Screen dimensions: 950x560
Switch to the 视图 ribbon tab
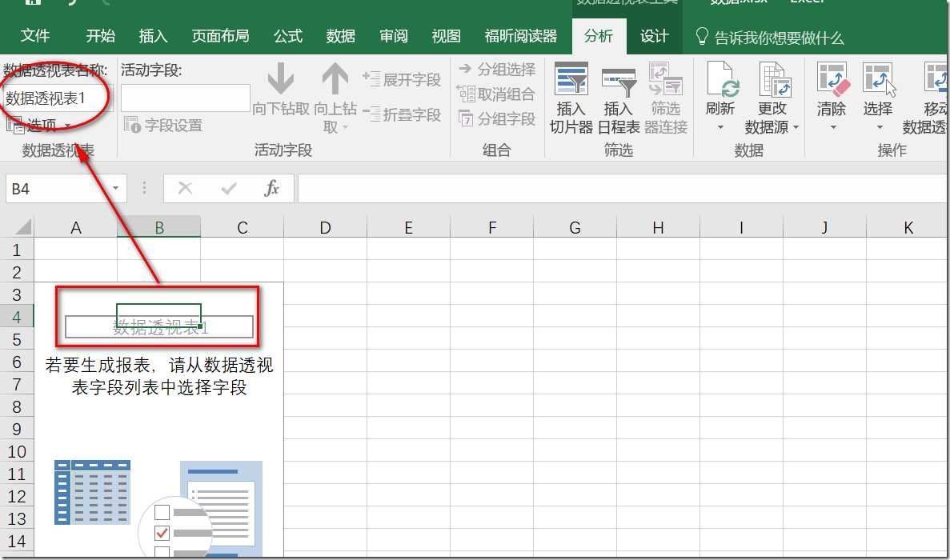point(447,36)
